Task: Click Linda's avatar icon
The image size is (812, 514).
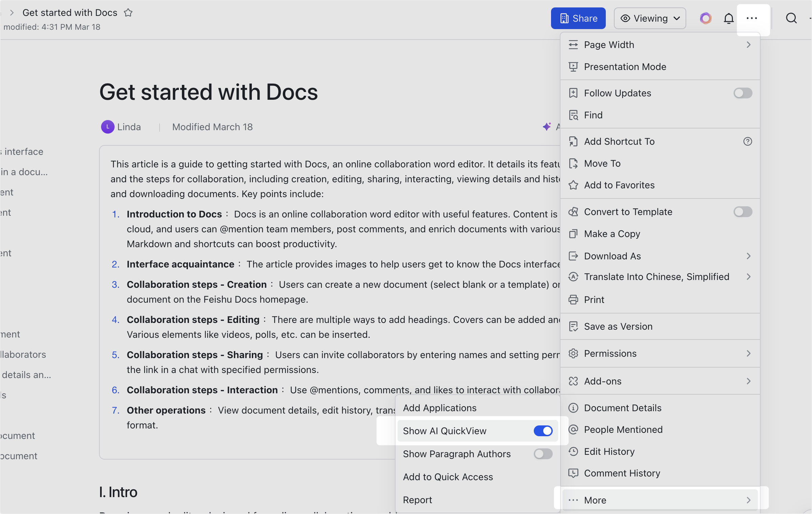Action: [x=108, y=127]
